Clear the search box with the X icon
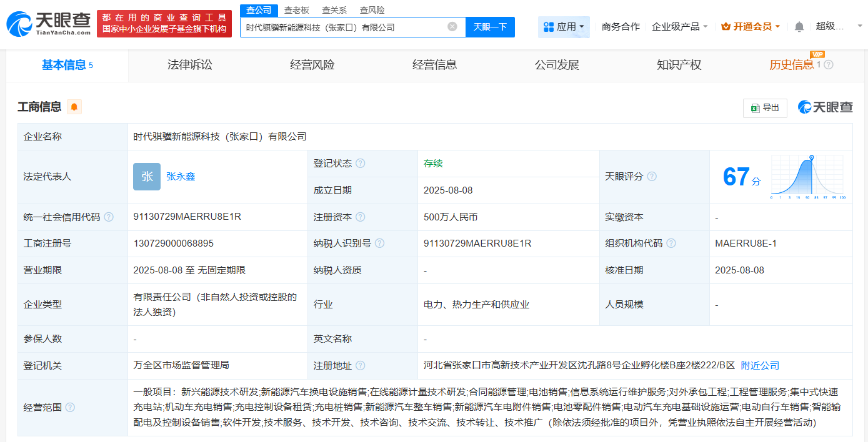 tap(452, 27)
